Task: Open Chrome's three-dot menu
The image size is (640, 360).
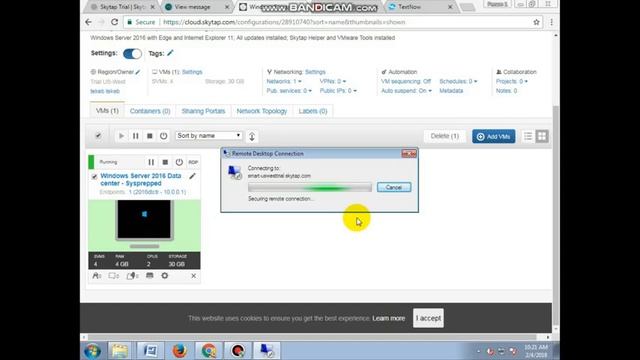Action: click(551, 22)
